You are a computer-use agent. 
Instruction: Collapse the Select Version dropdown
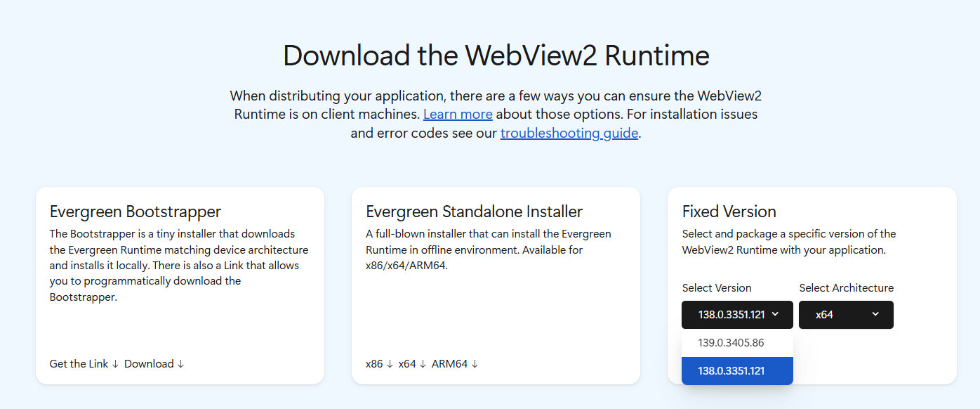pos(737,315)
